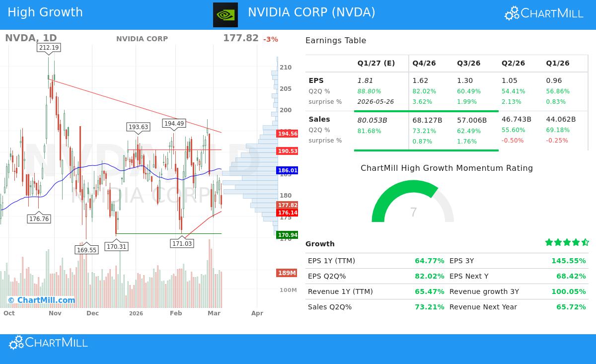The width and height of the screenshot is (596, 364).
Task: Toggle the red 176.14 price level tag
Action: pyautogui.click(x=287, y=213)
